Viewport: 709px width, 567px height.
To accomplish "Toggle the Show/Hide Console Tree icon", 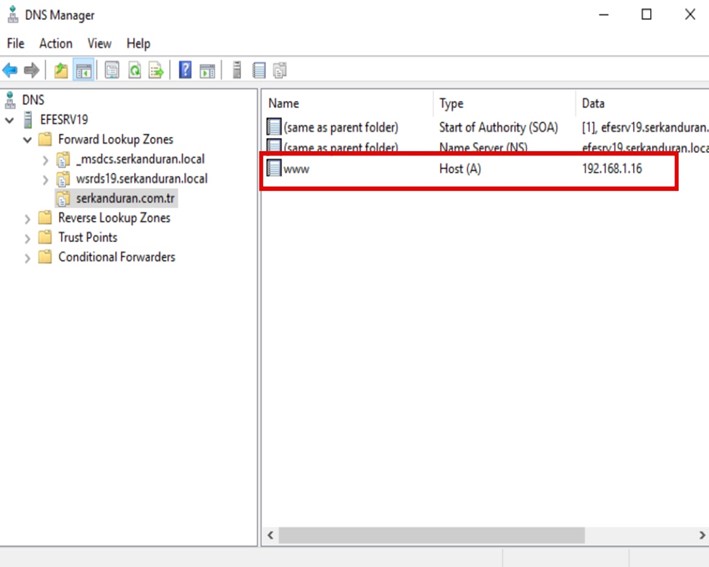I will (84, 70).
